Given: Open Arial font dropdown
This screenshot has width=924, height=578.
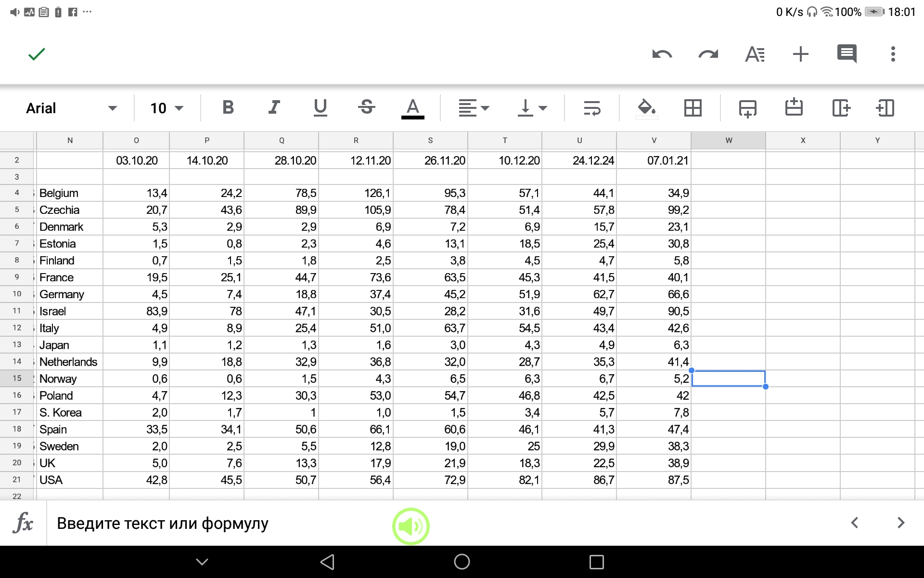Looking at the screenshot, I should click(71, 108).
